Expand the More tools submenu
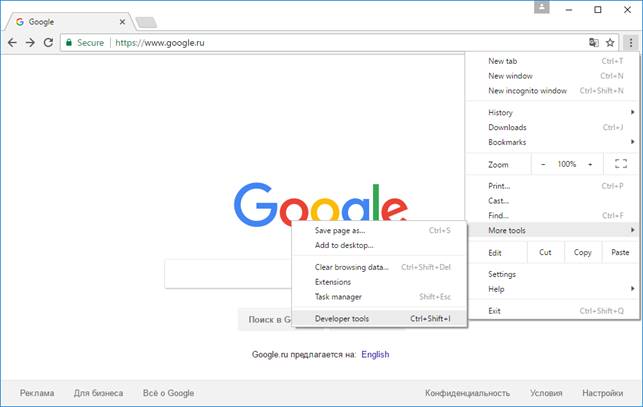The image size is (643, 407). (552, 230)
